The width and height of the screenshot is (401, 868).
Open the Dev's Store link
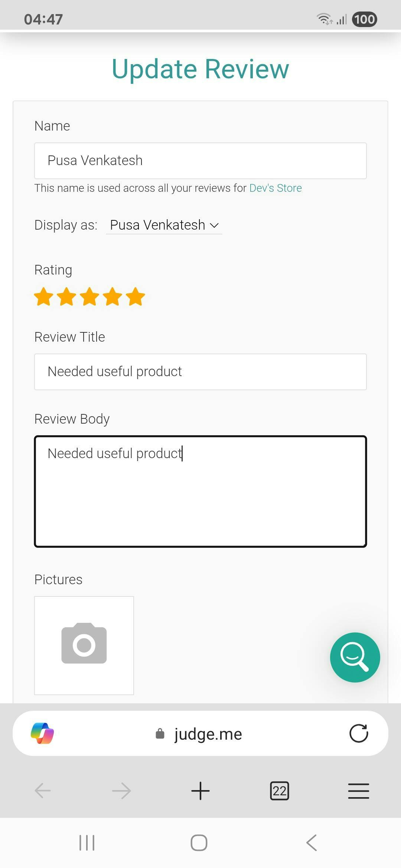[276, 188]
